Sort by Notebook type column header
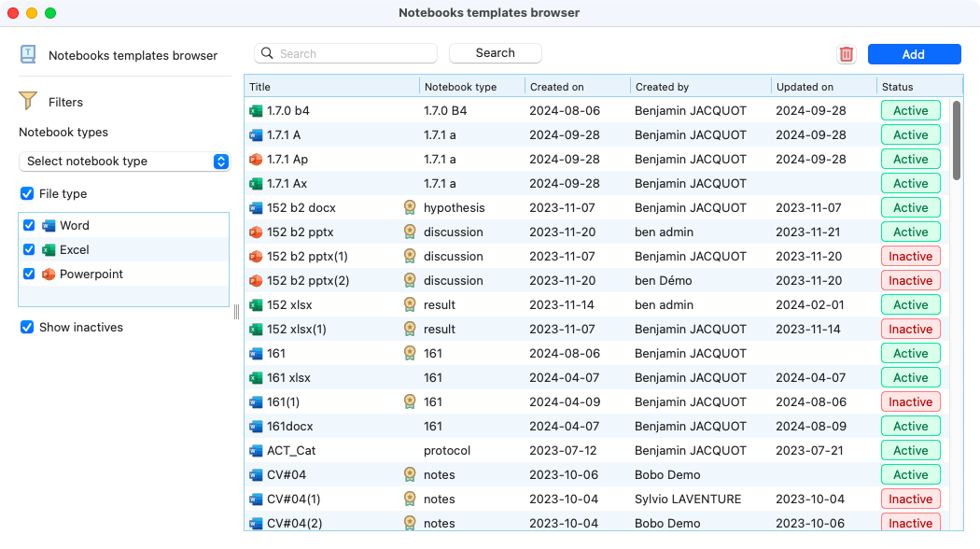The image size is (980, 549). tap(472, 87)
